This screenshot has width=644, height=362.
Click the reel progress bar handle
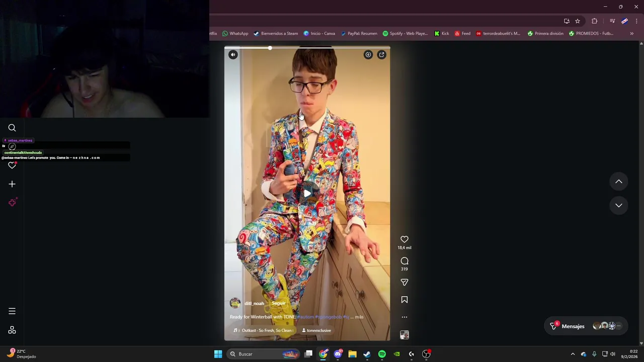[270, 48]
